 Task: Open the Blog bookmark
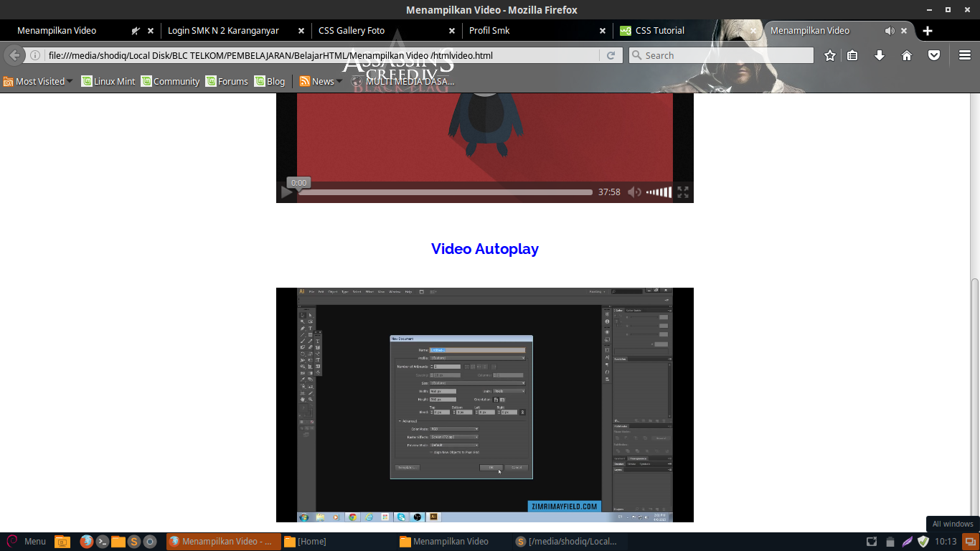(x=269, y=81)
